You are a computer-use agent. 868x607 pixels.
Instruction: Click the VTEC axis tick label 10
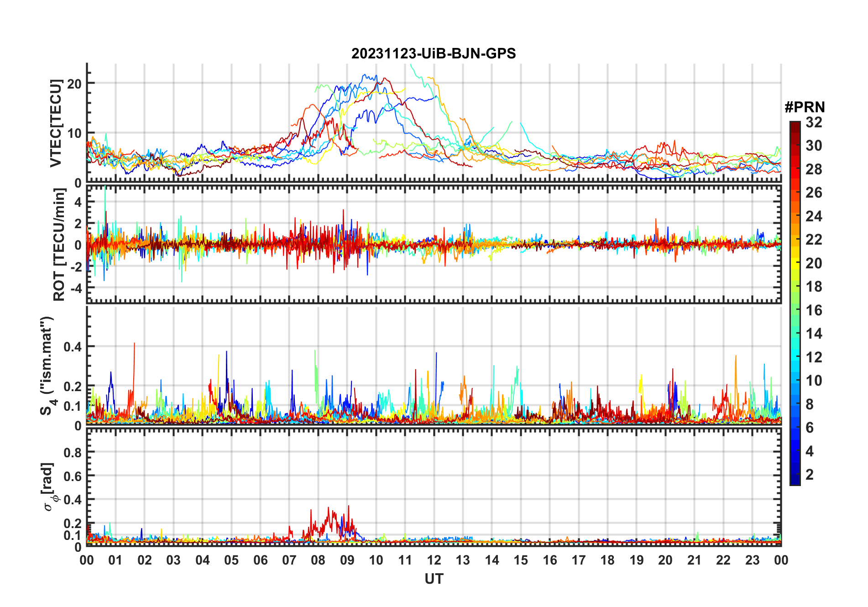coord(74,133)
